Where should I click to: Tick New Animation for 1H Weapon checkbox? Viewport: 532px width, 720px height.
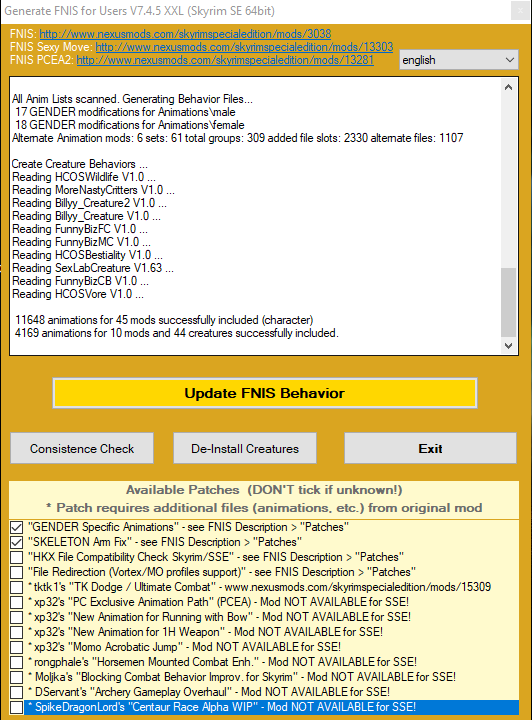pyautogui.click(x=17, y=632)
